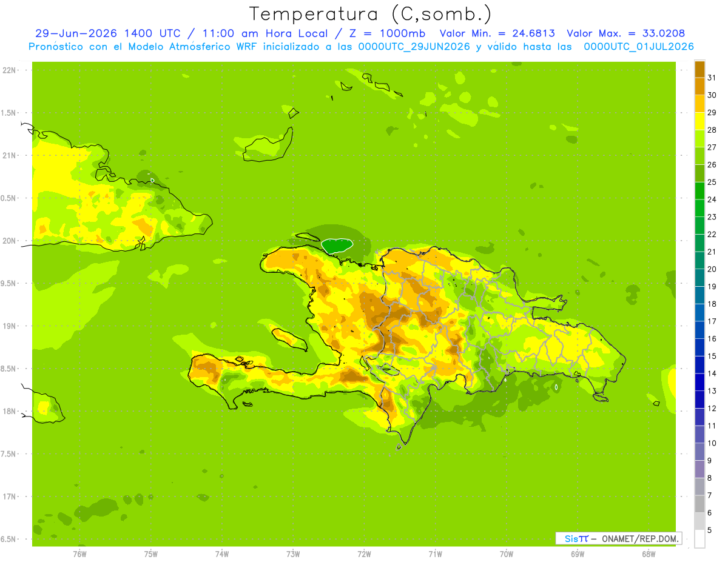Click the legend swatch between 24 and 25
The image size is (728, 562).
(699, 190)
